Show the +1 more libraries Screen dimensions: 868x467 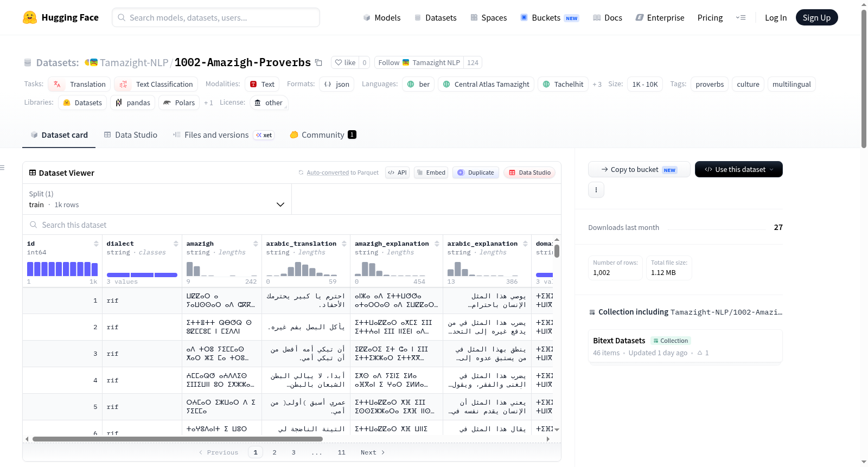tap(208, 103)
